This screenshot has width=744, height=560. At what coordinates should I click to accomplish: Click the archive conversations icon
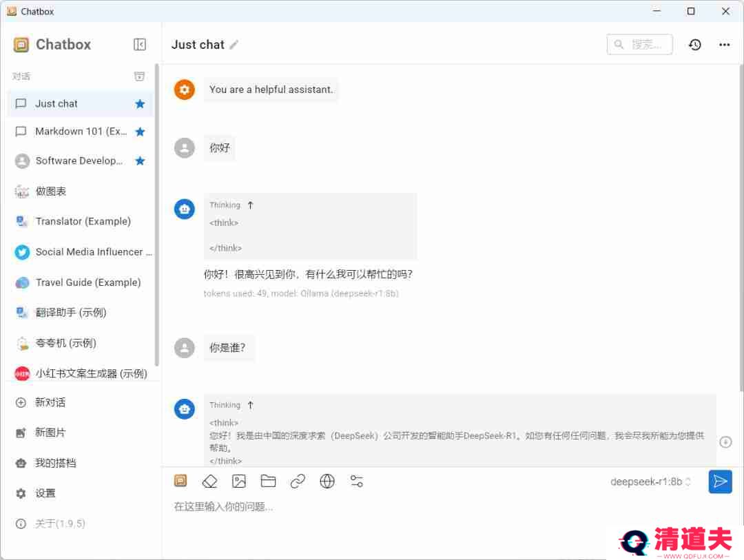[x=139, y=76]
